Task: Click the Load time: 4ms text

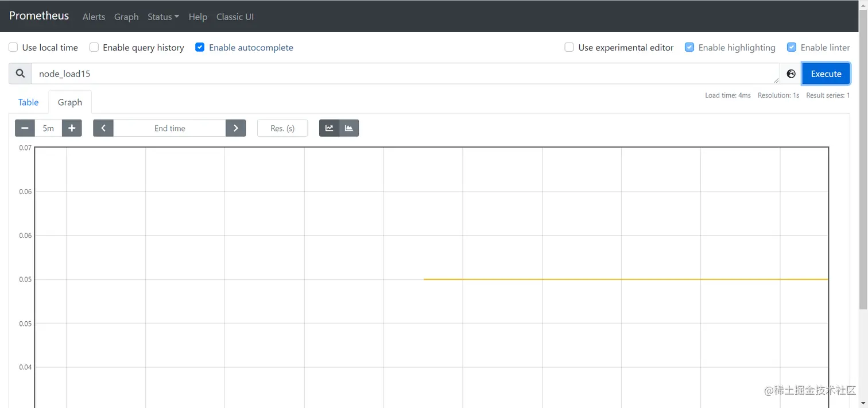Action: click(x=728, y=95)
